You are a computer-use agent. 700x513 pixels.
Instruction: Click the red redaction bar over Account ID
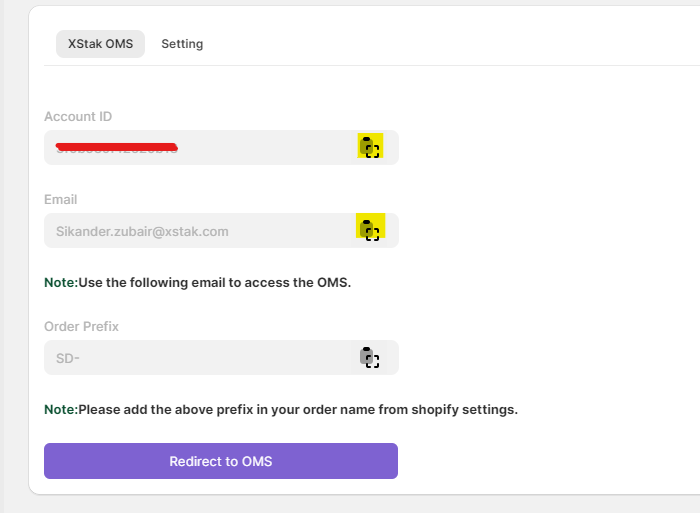click(x=116, y=146)
